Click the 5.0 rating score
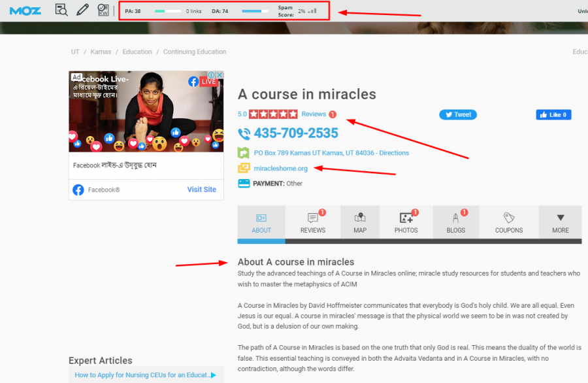Screen dimensions: 588x383 click(x=242, y=114)
